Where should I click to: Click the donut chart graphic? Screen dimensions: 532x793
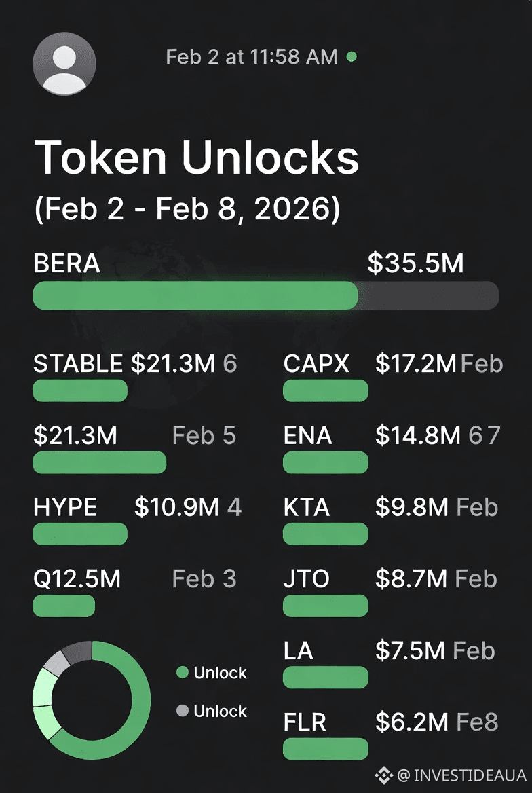(92, 700)
